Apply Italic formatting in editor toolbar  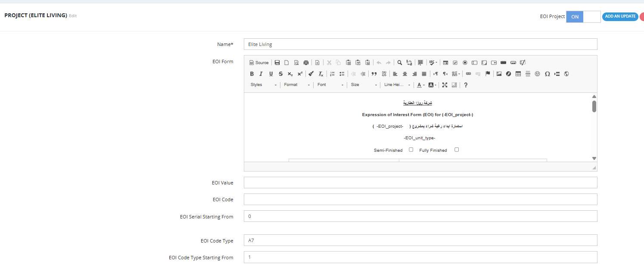(261, 74)
